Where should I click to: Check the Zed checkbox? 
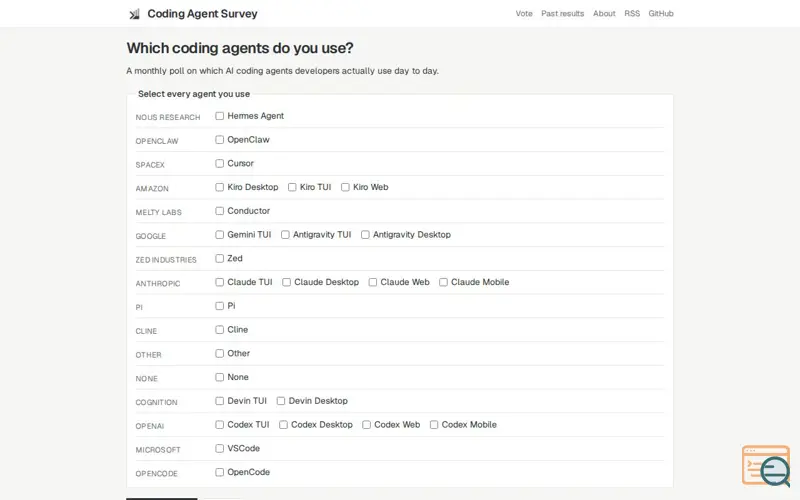pyautogui.click(x=219, y=258)
